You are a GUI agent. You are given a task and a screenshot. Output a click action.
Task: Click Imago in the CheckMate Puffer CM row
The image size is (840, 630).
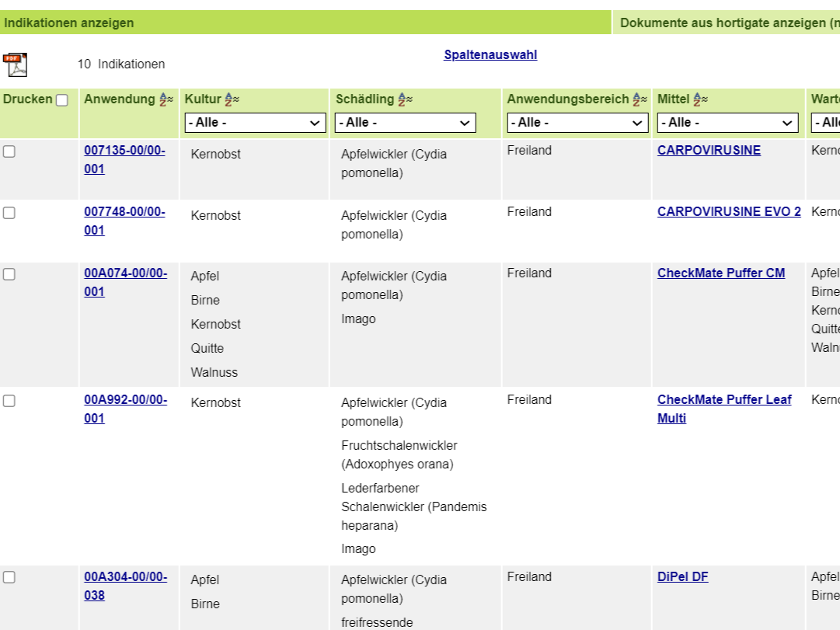(x=358, y=318)
